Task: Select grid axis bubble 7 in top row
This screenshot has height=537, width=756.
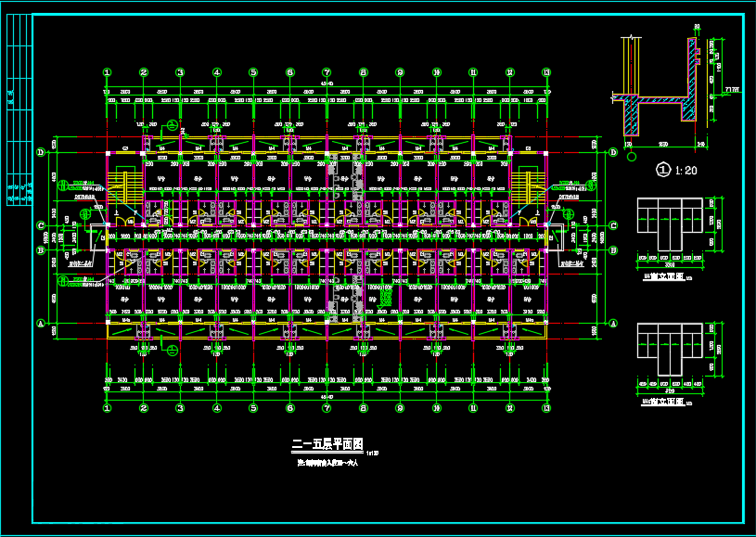Action: [327, 72]
